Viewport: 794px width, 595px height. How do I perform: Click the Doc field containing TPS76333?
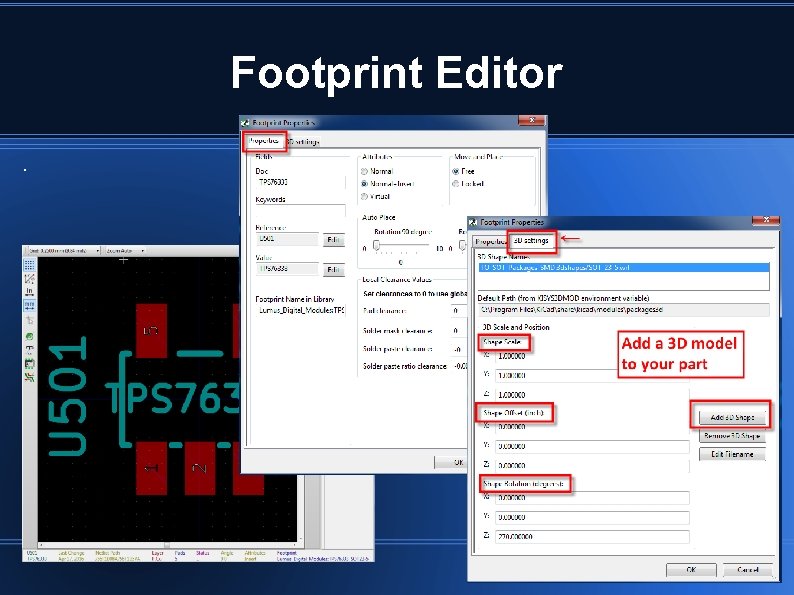coord(301,182)
